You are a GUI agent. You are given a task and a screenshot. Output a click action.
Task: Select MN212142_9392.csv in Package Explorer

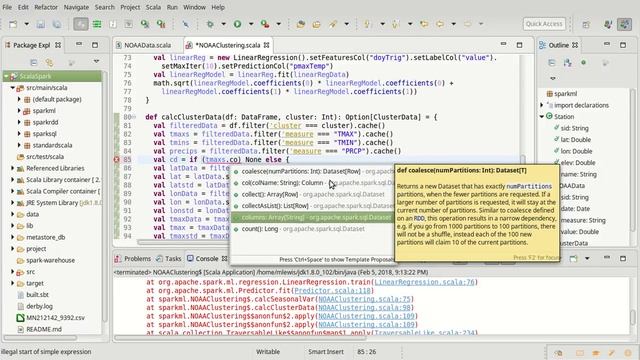(51, 317)
